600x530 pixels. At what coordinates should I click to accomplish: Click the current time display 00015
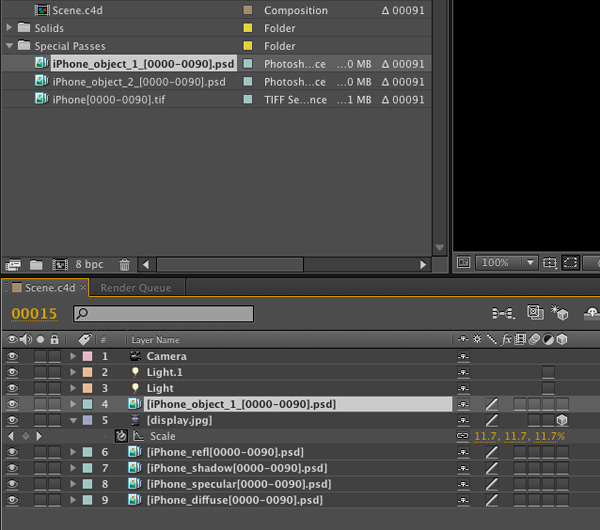click(x=34, y=313)
